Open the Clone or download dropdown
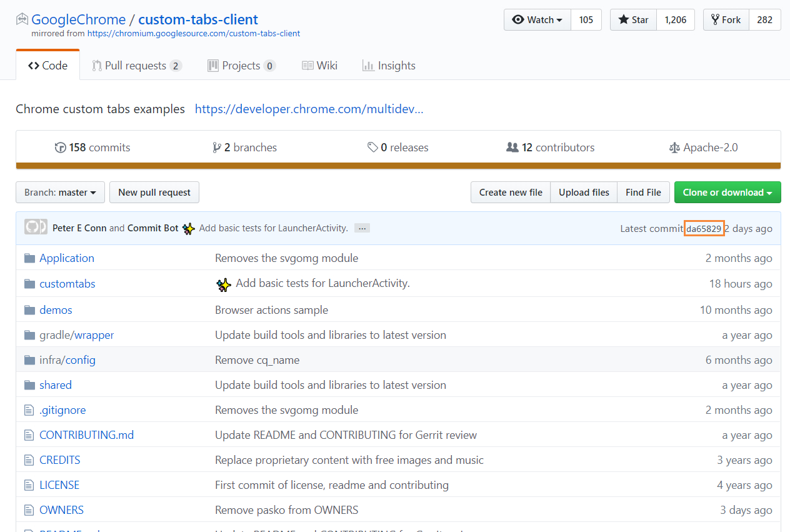 click(727, 193)
